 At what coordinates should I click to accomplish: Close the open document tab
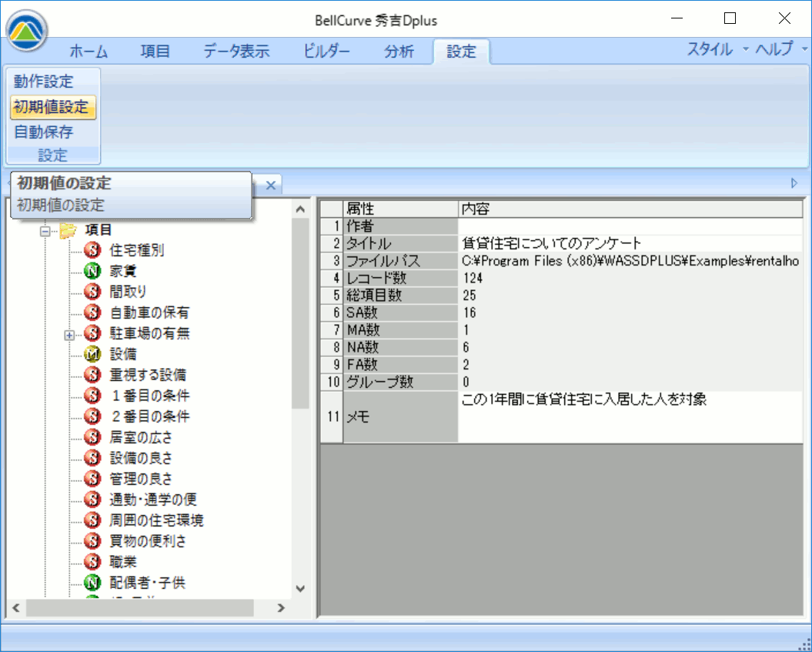coord(270,185)
